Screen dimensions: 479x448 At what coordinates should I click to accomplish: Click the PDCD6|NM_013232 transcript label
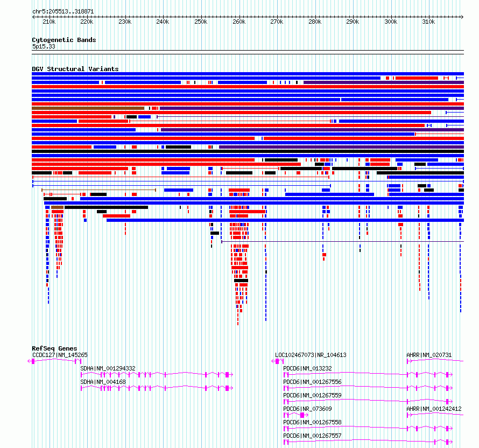point(307,368)
